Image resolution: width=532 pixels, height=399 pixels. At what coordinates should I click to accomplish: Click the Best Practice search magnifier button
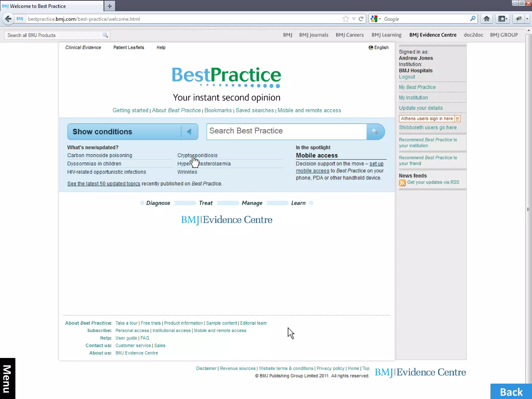click(375, 131)
